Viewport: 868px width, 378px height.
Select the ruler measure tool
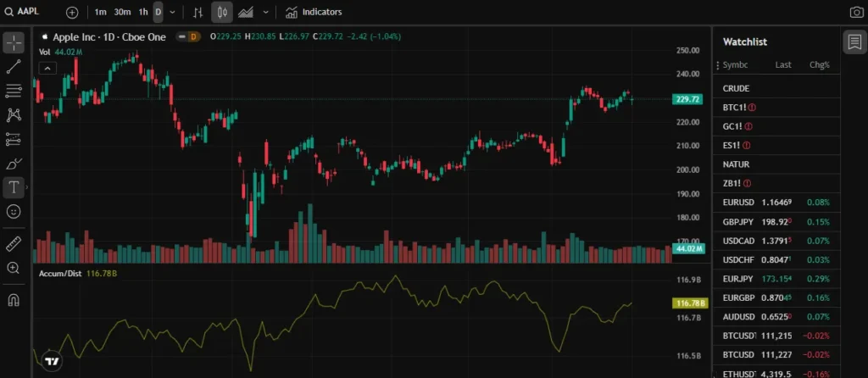tap(14, 244)
